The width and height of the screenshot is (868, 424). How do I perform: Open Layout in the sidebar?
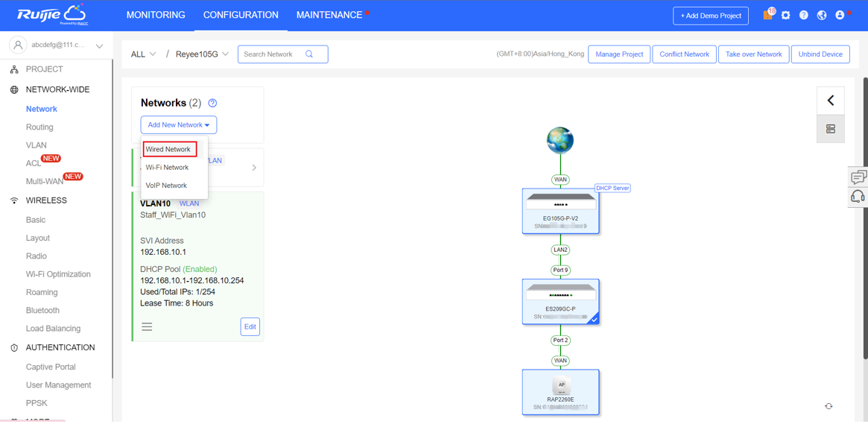[38, 238]
